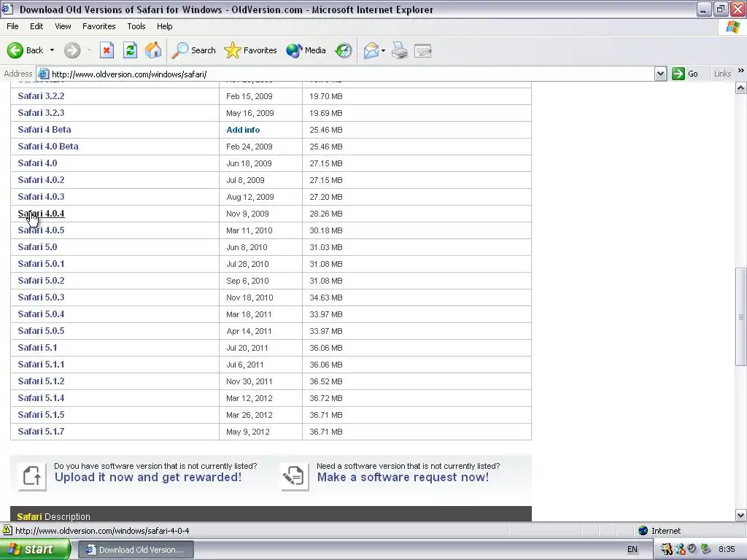Viewport: 747px width, 560px height.
Task: Click the red Stop loading icon
Action: (107, 50)
